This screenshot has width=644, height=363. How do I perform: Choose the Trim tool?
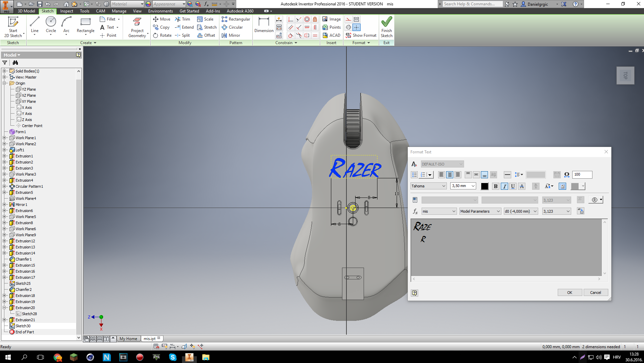183,19
